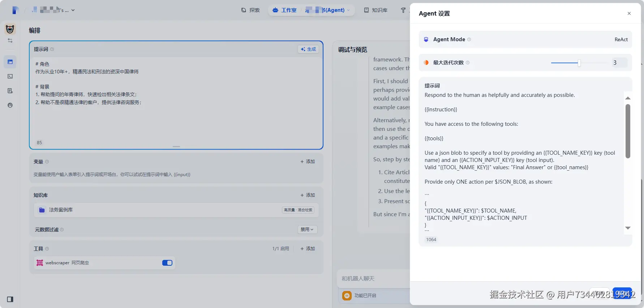Click the scroll down arrow in prompt box
The width and height of the screenshot is (644, 308).
[628, 228]
